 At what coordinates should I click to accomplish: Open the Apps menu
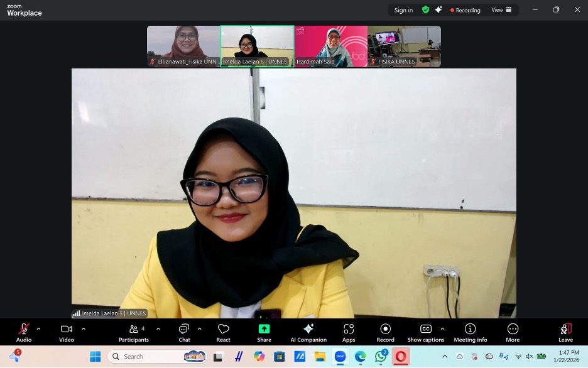[x=349, y=331]
